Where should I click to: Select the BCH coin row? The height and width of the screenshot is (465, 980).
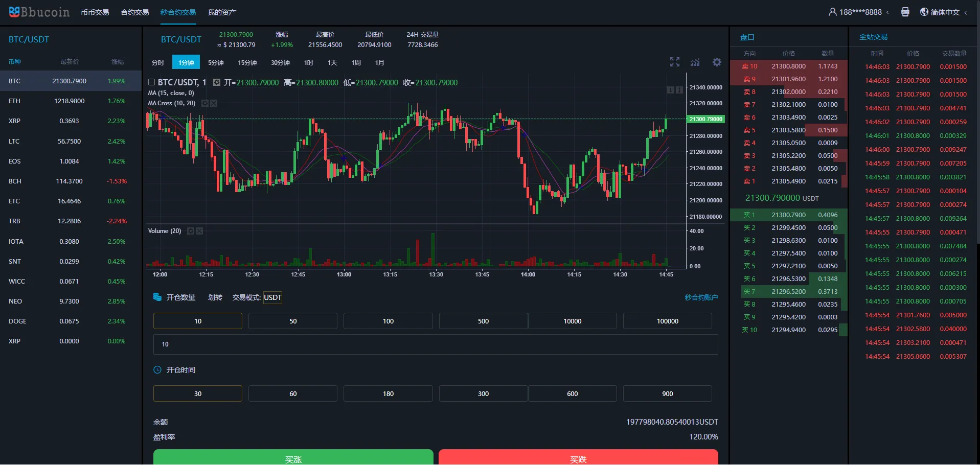[x=71, y=181]
